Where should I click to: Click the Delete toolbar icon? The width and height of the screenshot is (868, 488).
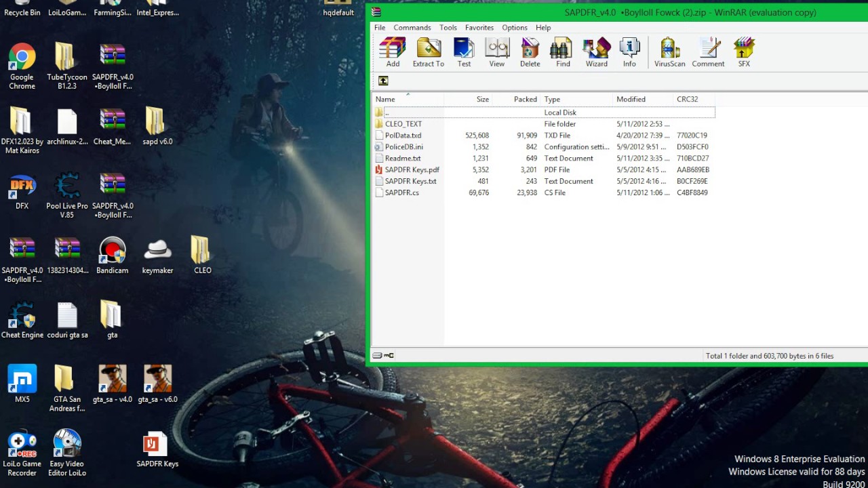click(530, 52)
